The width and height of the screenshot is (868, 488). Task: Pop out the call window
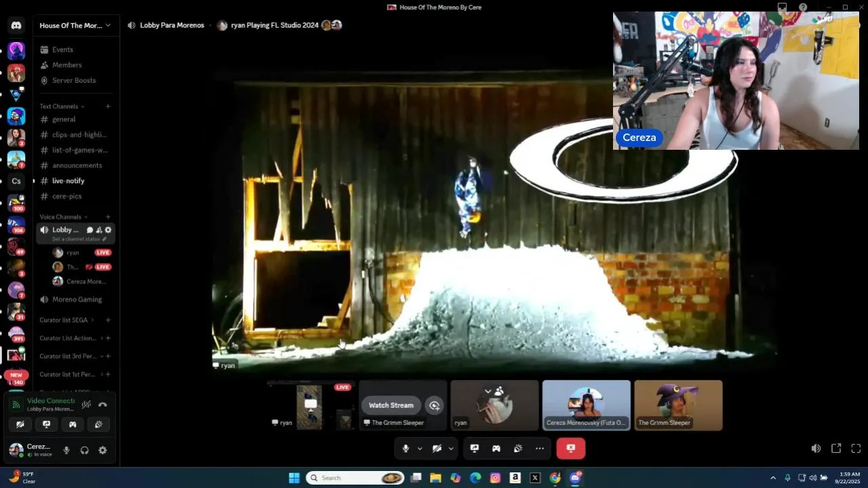[836, 449]
